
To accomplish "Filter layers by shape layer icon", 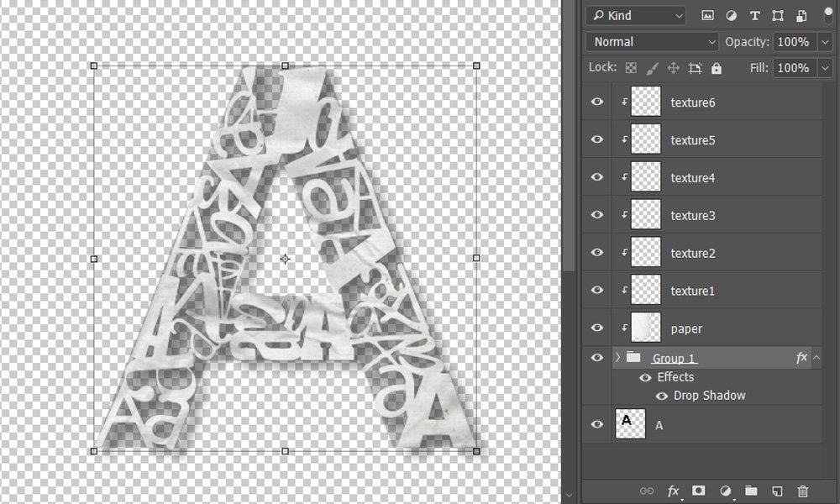I will (x=778, y=15).
